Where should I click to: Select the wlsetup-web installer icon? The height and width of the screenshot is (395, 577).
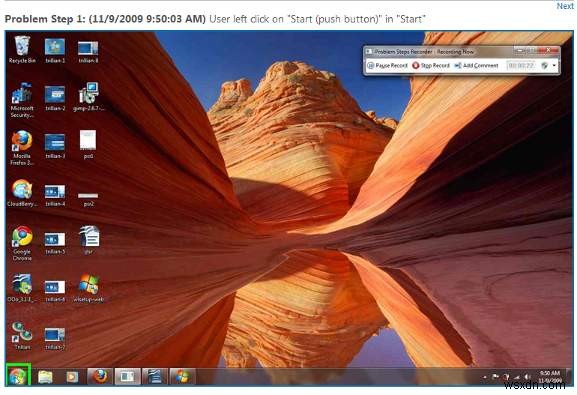pyautogui.click(x=89, y=288)
